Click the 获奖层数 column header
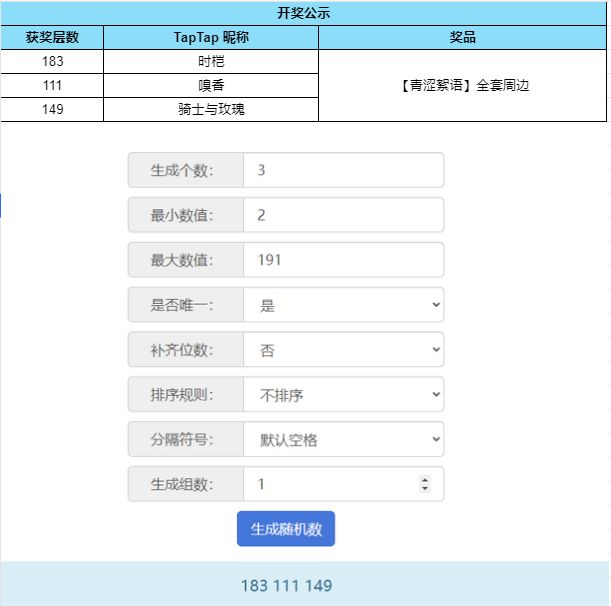Image resolution: width=611 pixels, height=606 pixels. pos(52,37)
